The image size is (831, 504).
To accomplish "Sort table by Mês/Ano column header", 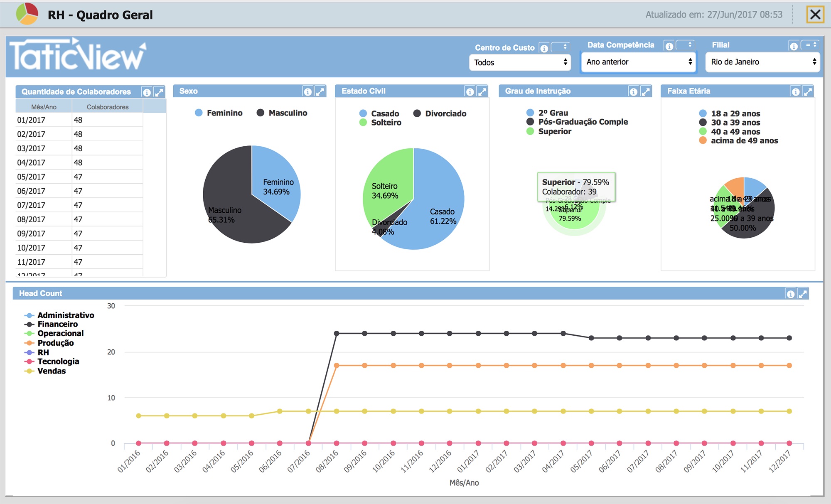I will [44, 107].
